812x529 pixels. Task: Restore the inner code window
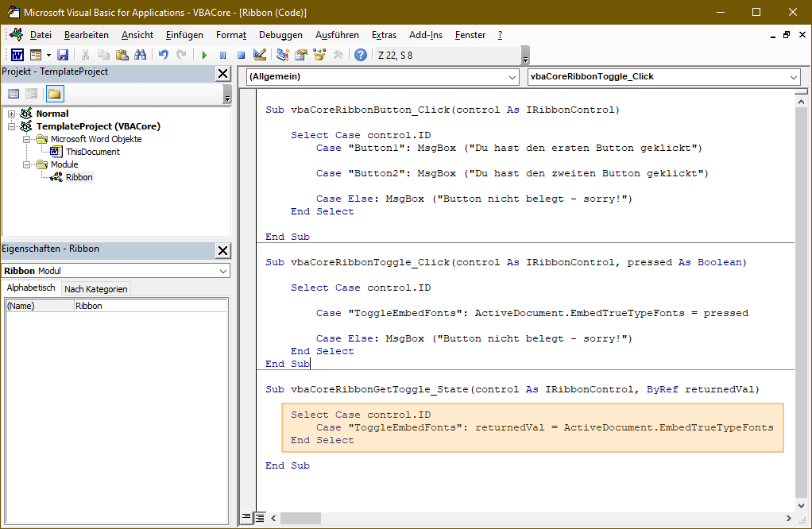(x=787, y=35)
